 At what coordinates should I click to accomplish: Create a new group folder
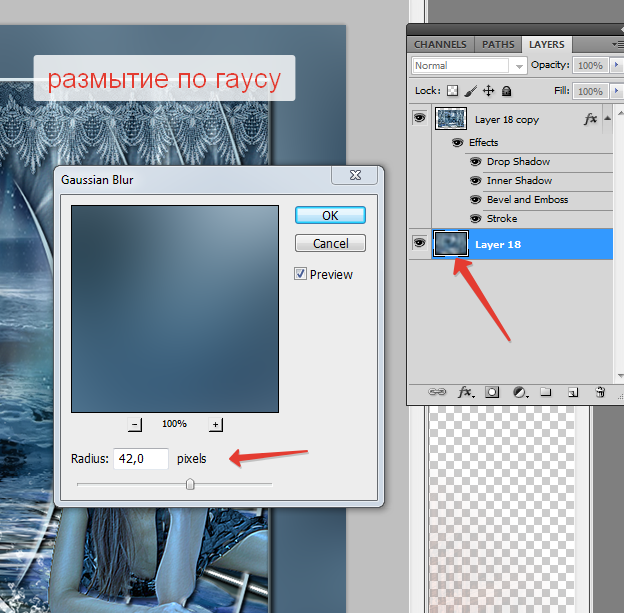pyautogui.click(x=546, y=392)
